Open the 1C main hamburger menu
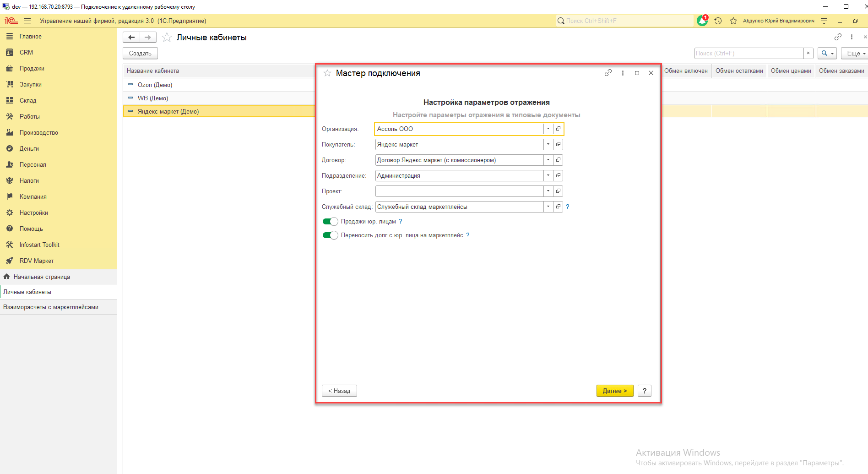Image resolution: width=868 pixels, height=474 pixels. tap(27, 21)
